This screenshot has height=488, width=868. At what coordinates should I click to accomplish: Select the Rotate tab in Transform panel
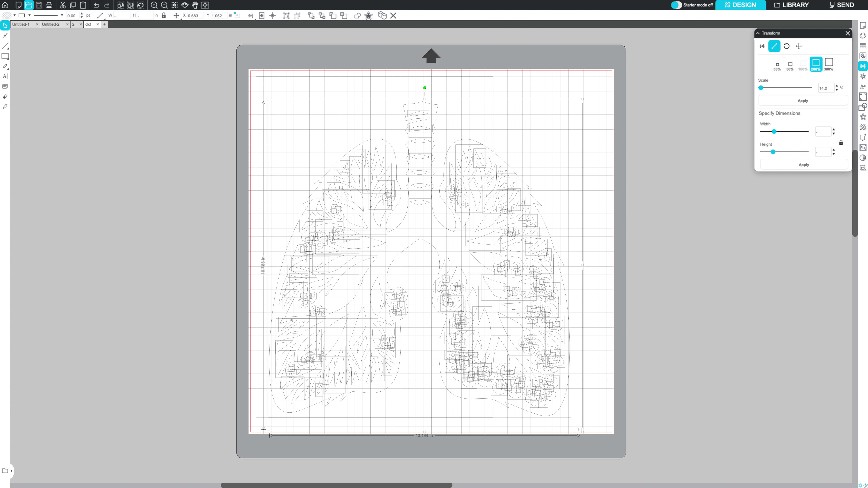786,46
